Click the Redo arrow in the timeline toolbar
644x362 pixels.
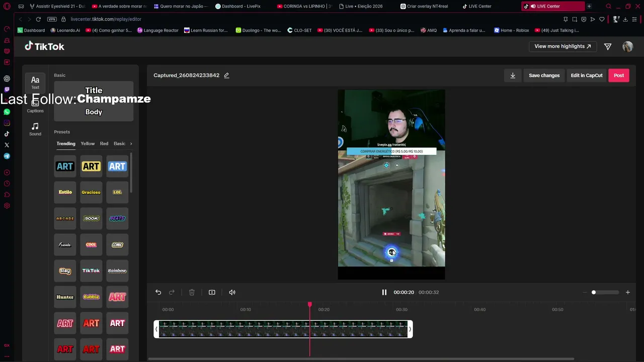pos(172,292)
